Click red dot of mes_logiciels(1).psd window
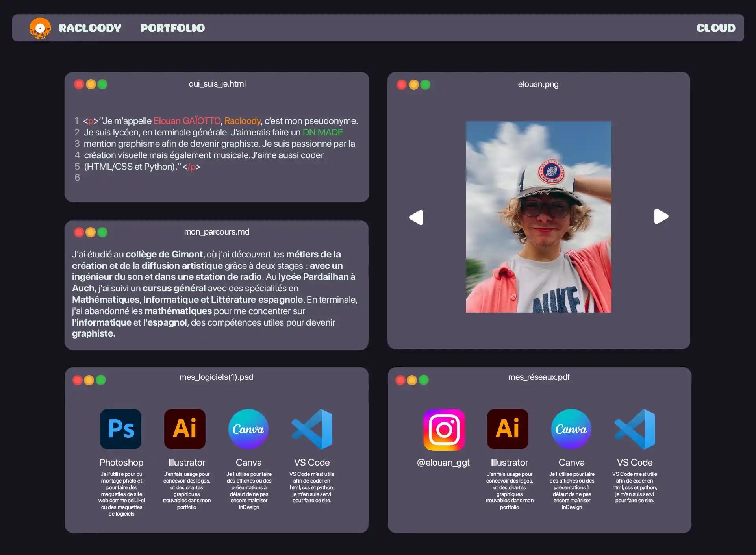 tap(78, 380)
